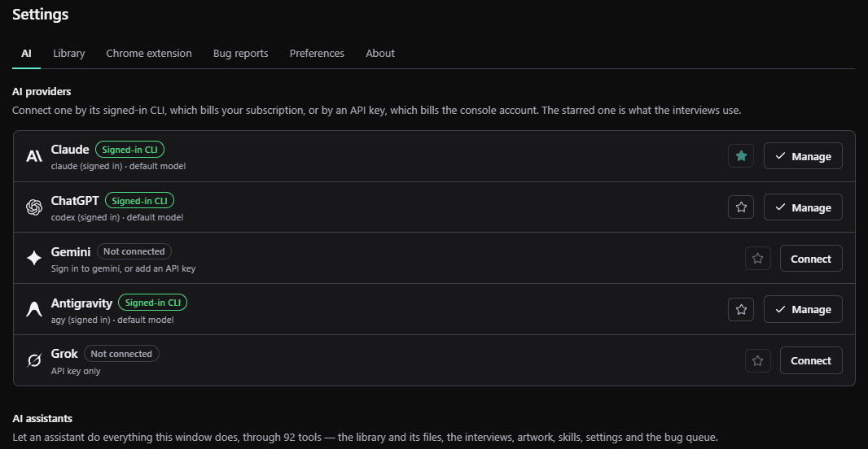
Task: Click 'Sign in to gemini, or add an API key'
Action: 123,268
